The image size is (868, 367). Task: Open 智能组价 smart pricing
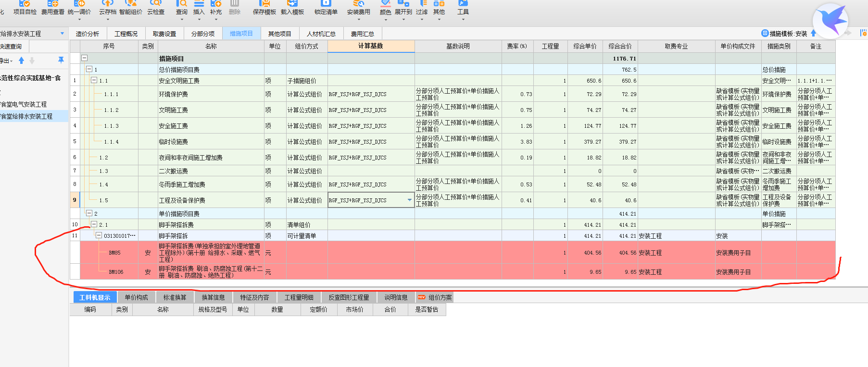click(x=131, y=8)
